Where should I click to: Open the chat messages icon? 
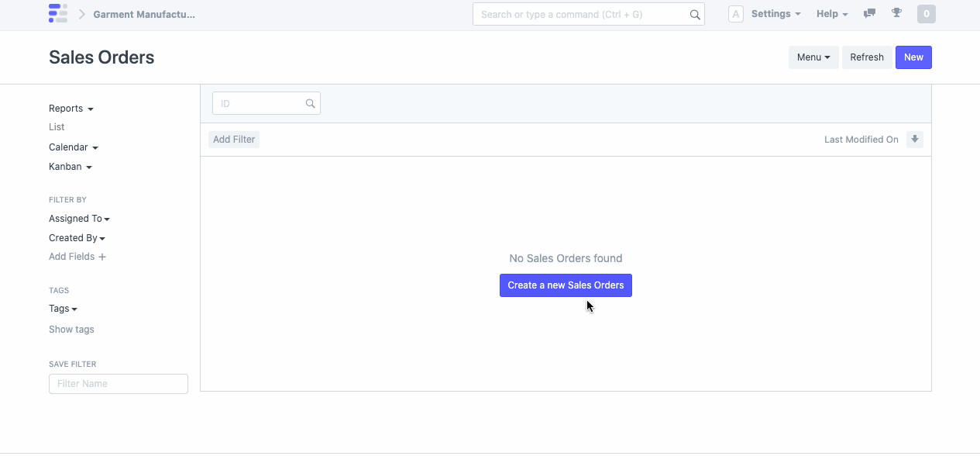[869, 13]
